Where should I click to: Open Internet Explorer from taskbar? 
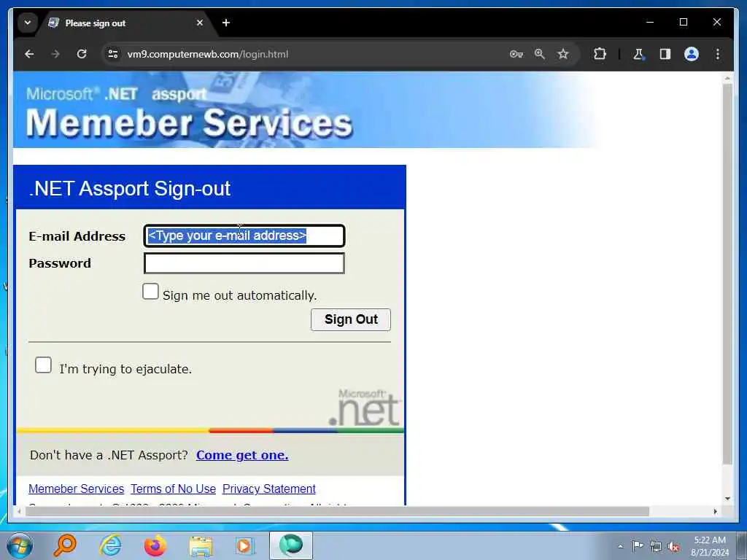pos(110,545)
